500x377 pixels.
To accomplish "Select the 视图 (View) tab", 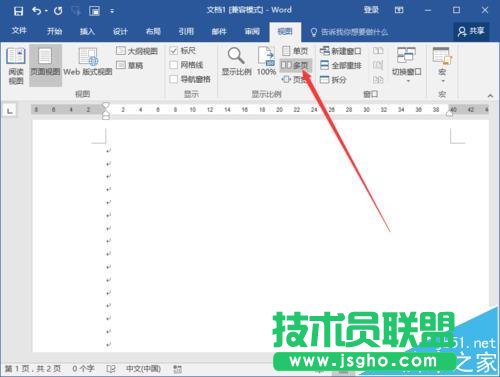I will 285,32.
